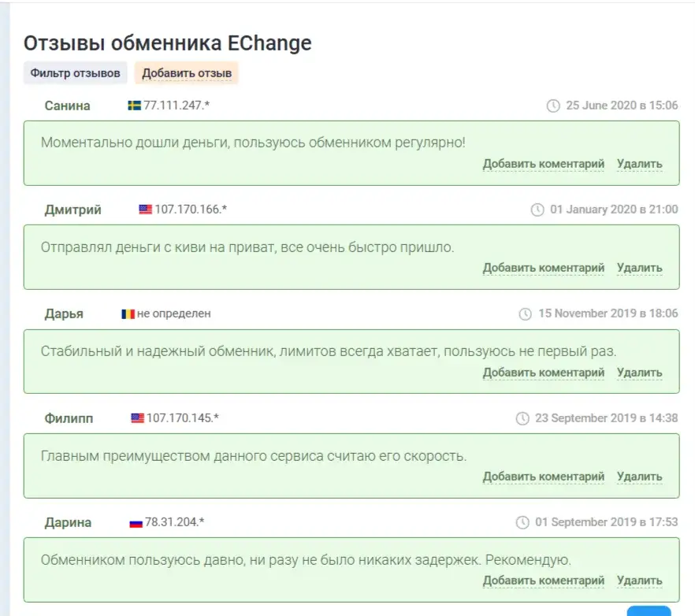This screenshot has height=616, width=695.
Task: Click review text Обменником пользуюсь давно
Action: pyautogui.click(x=306, y=560)
